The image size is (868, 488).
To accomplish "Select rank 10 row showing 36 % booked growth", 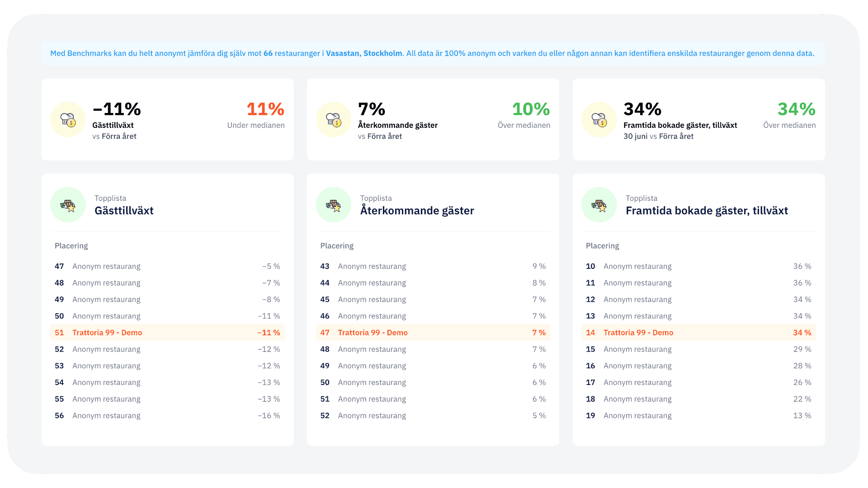I will tap(698, 266).
